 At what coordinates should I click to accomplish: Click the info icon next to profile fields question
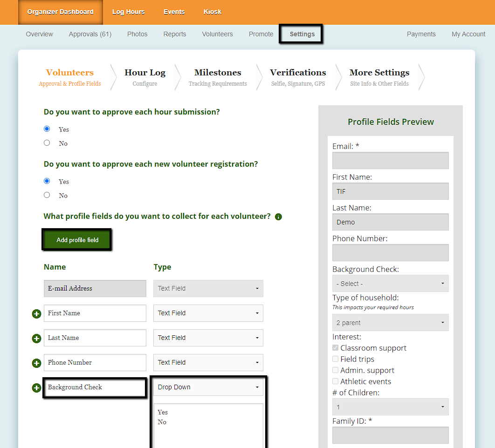click(x=278, y=217)
